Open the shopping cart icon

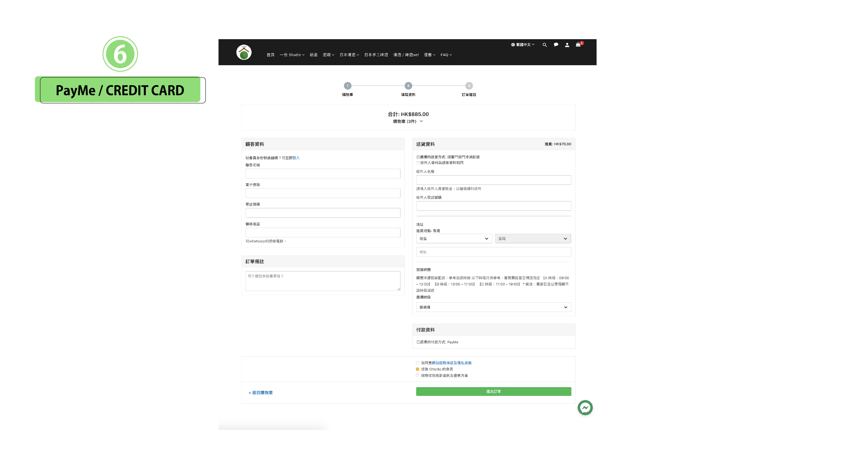pyautogui.click(x=578, y=44)
